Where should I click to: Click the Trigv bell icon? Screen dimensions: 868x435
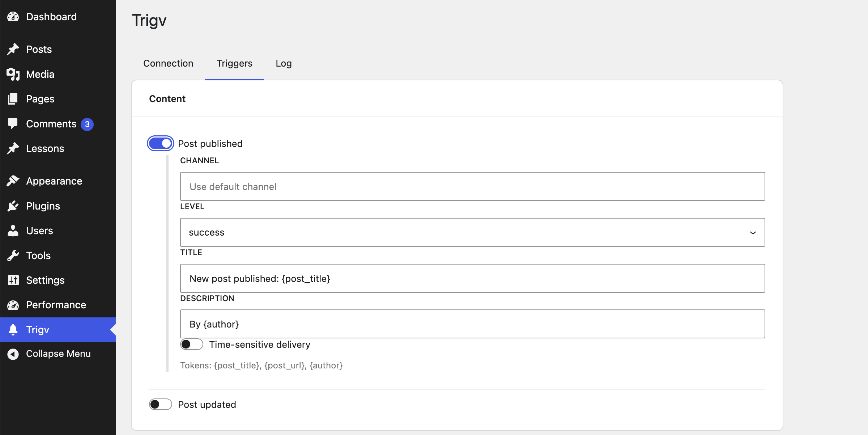(13, 330)
